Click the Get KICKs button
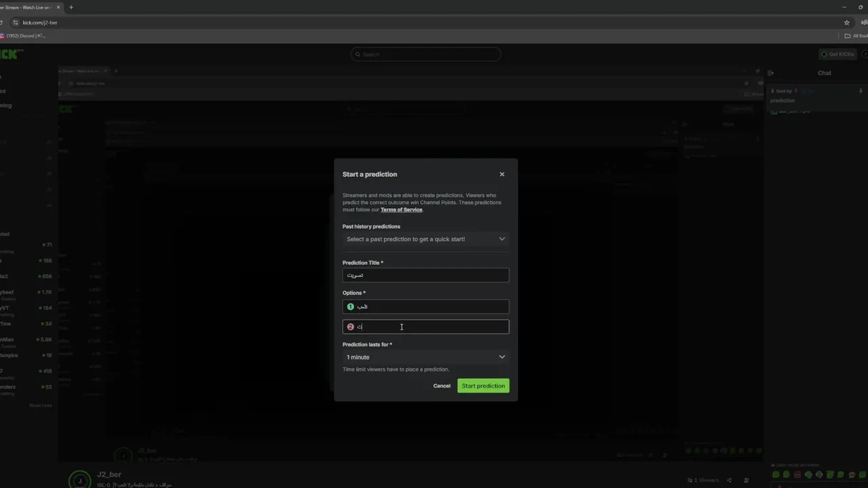Image resolution: width=868 pixels, height=488 pixels. pyautogui.click(x=837, y=54)
